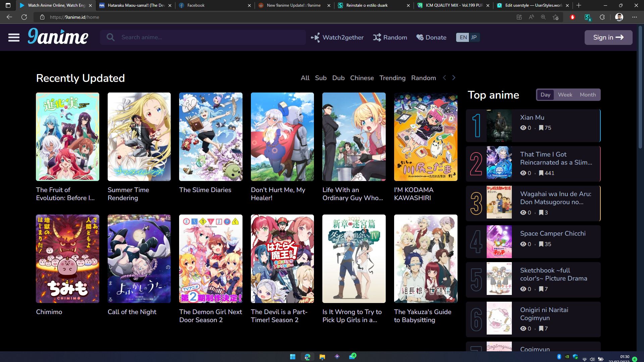Filter Recently Updated by Chinese
644x362 pixels.
362,78
